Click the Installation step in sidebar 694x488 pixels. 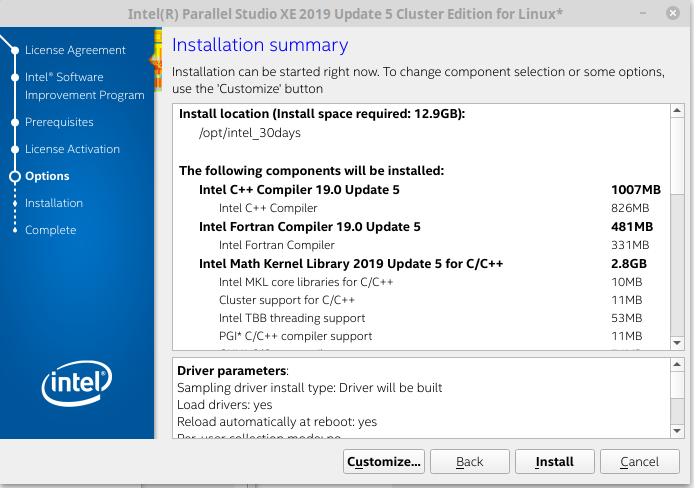(54, 203)
